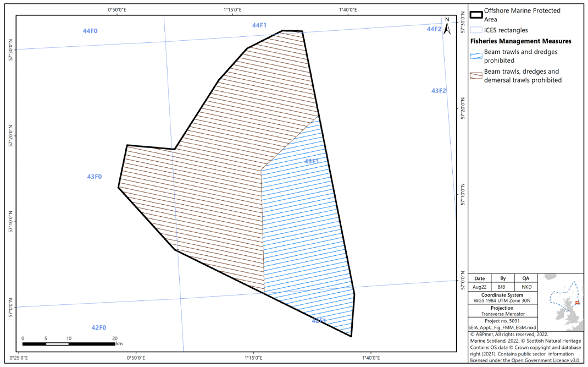Click the ICES rectangles legend swatch
Screen dimensions: 588x367
pos(475,30)
